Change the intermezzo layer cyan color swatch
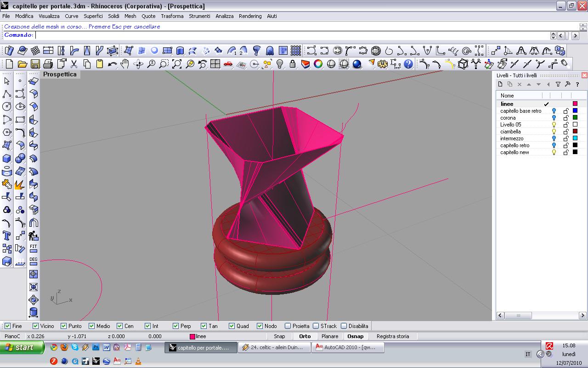The height and width of the screenshot is (368, 588). [575, 138]
